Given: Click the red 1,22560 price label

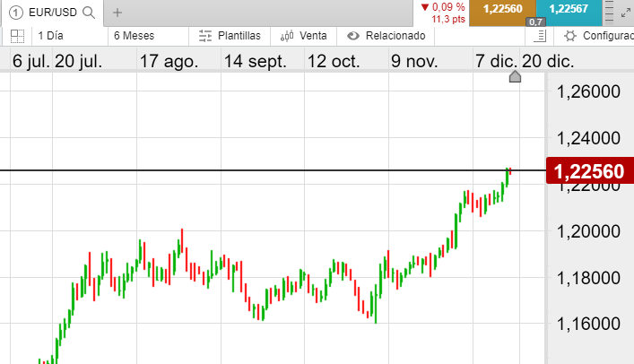Looking at the screenshot, I should [590, 170].
